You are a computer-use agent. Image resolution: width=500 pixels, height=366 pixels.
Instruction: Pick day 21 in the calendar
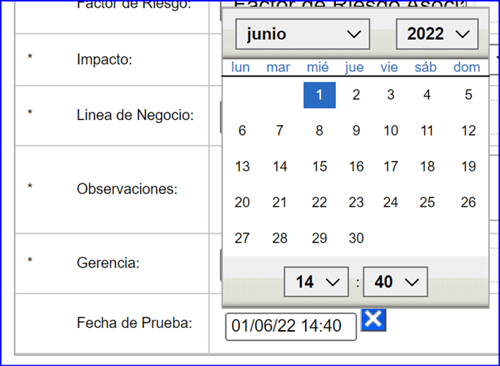(279, 202)
